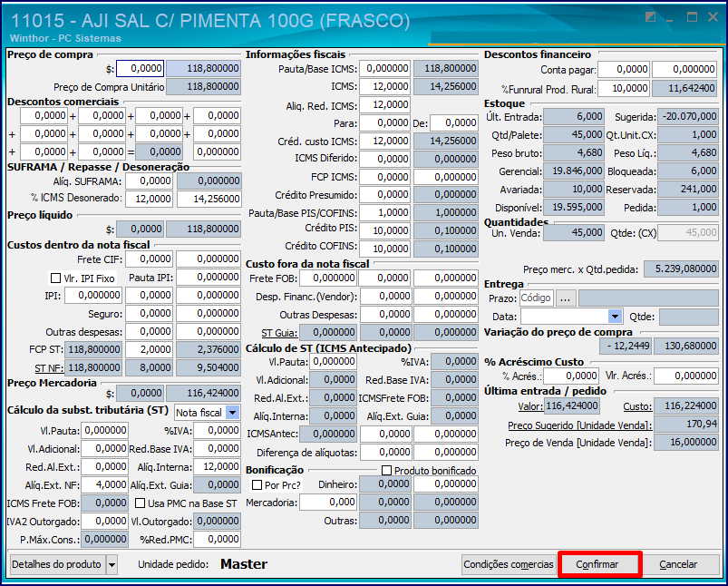Expand the Detalhes do produto arrow
This screenshot has width=728, height=586.
[x=112, y=564]
